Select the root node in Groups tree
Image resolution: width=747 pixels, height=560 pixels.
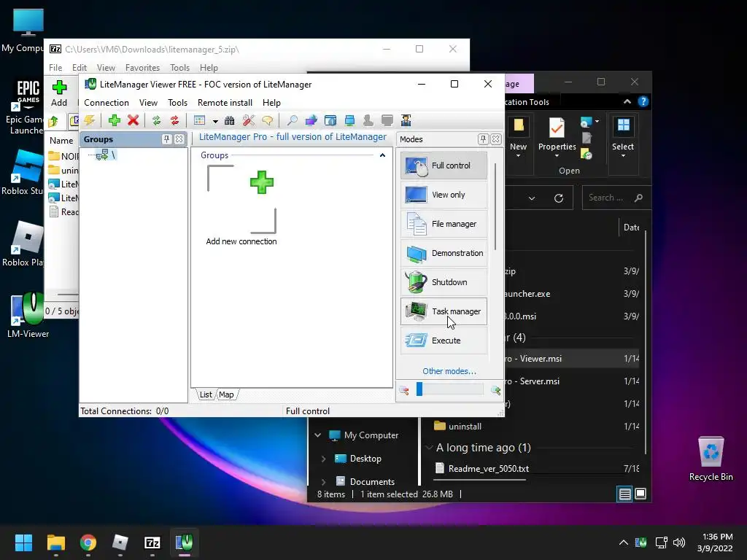tap(105, 155)
